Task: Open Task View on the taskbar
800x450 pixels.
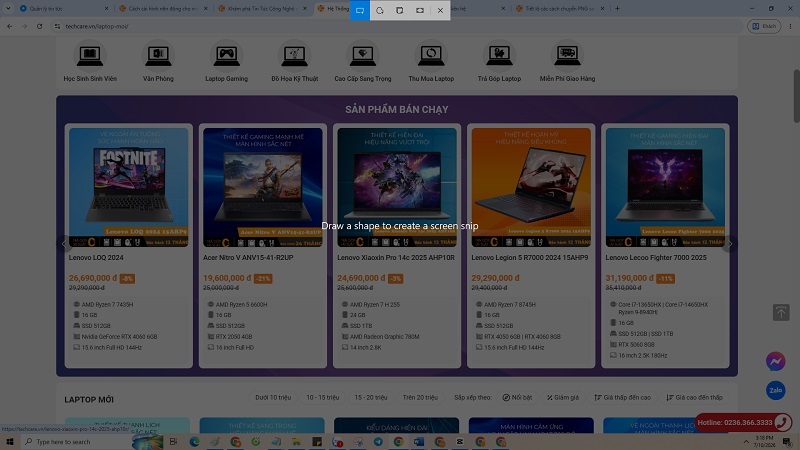Action: click(173, 441)
